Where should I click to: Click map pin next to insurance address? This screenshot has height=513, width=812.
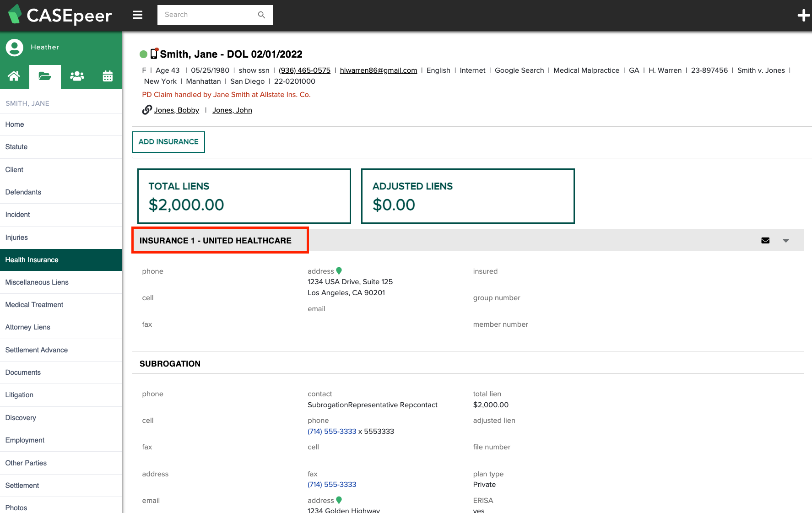pyautogui.click(x=339, y=271)
